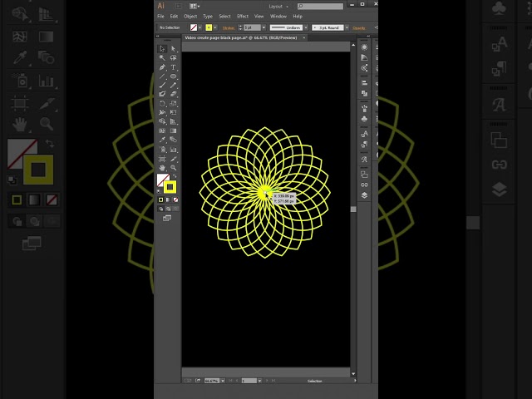The image size is (532, 399).
Task: Change the screen mode button
Action: point(167,218)
